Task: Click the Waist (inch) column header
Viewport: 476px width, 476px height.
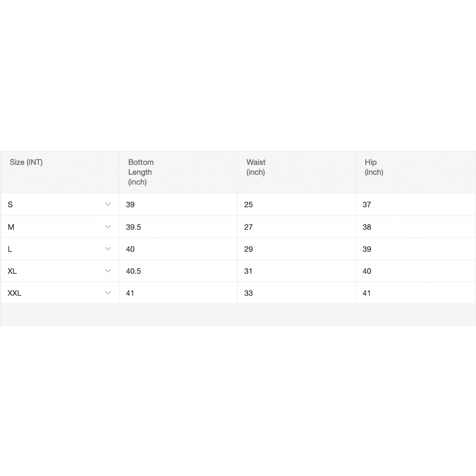Action: tap(256, 167)
